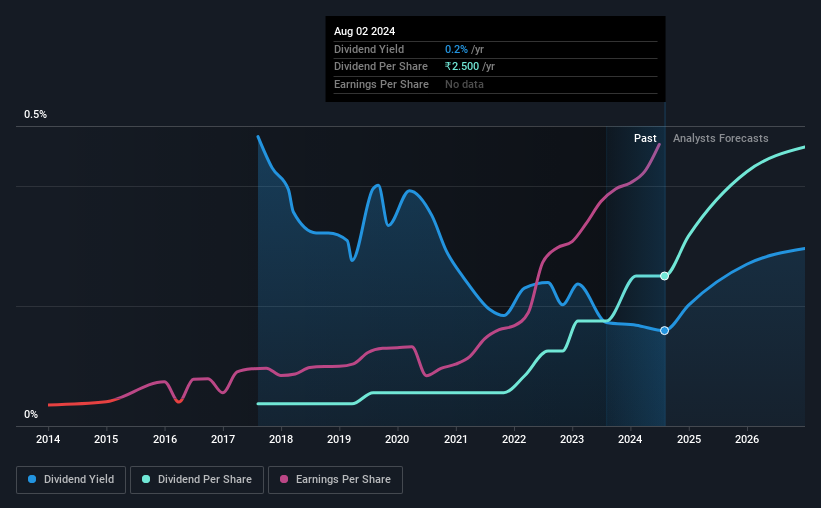Click the 0% y-axis label
The image size is (821, 508).
click(x=31, y=414)
